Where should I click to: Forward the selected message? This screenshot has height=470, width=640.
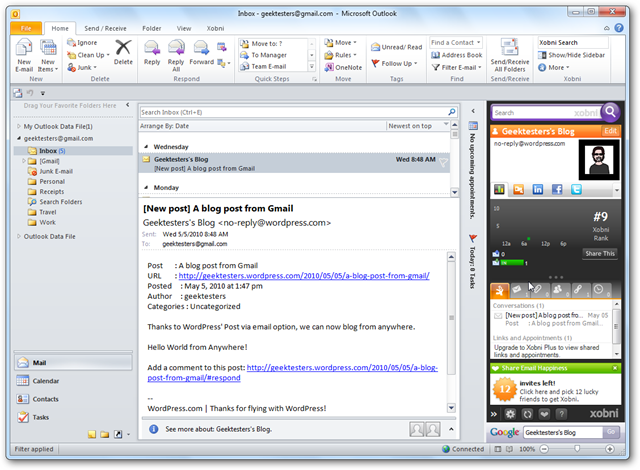point(202,53)
